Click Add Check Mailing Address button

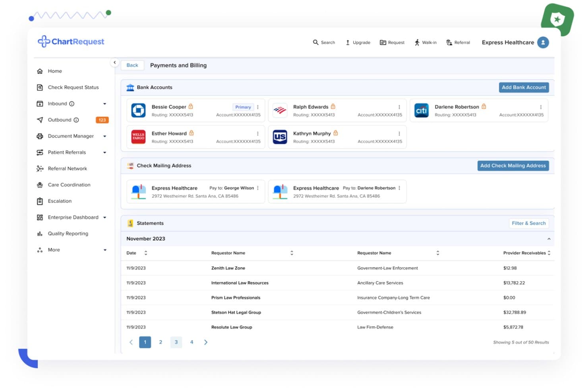(513, 166)
